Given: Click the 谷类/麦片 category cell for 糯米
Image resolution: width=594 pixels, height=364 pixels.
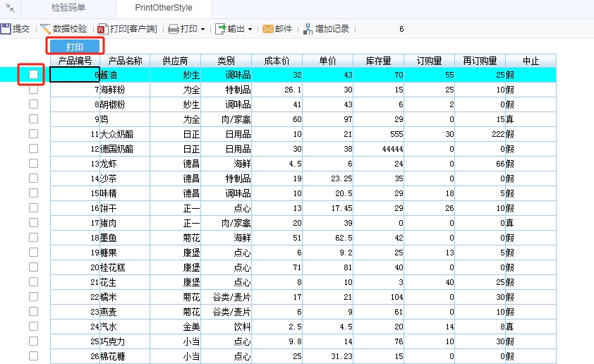Looking at the screenshot, I should [226, 297].
